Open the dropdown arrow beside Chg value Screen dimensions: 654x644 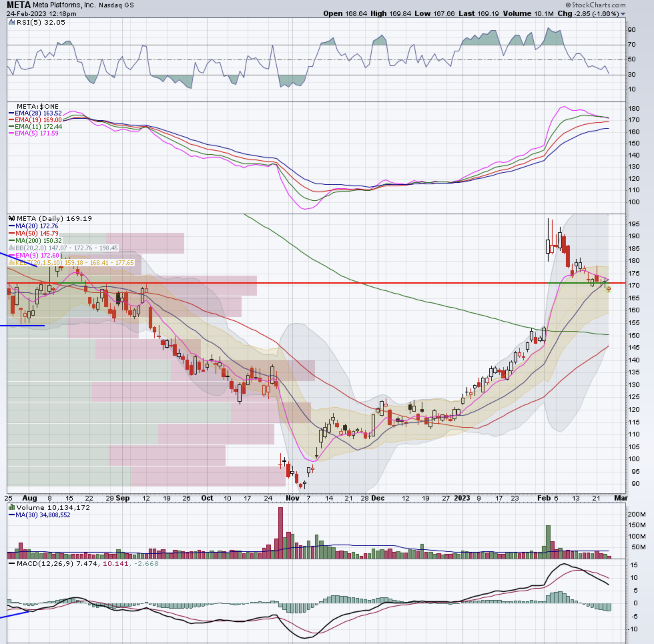623,14
